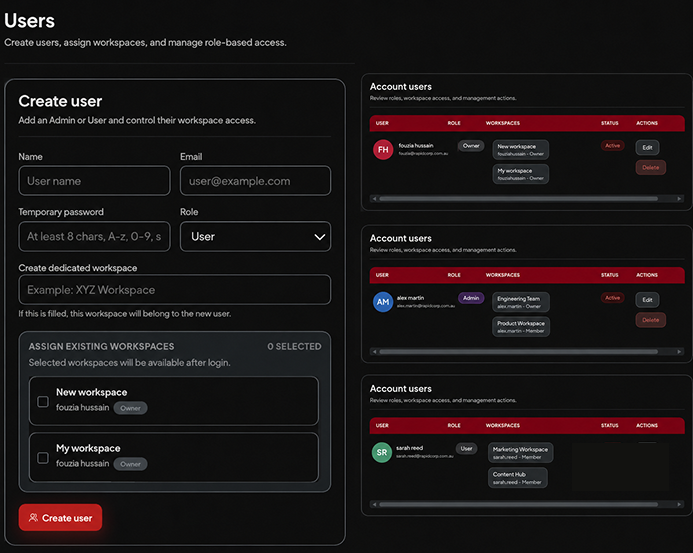Edit fouzia hussain's account

coord(647,148)
